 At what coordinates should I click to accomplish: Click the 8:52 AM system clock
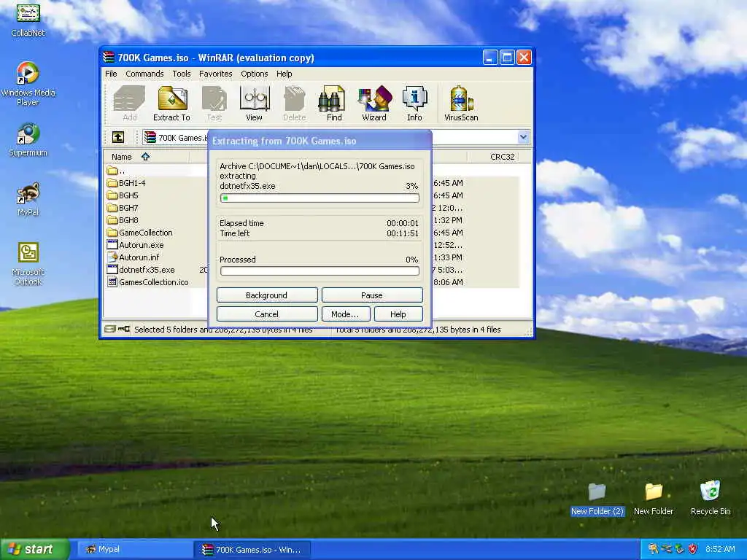click(720, 549)
